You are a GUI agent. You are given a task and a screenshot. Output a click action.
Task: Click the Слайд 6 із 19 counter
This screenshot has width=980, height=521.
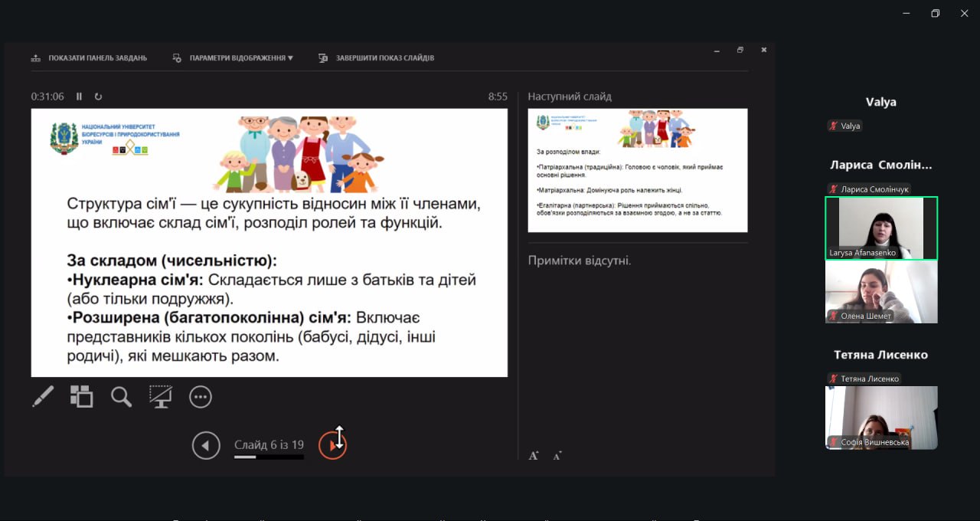[x=269, y=444]
